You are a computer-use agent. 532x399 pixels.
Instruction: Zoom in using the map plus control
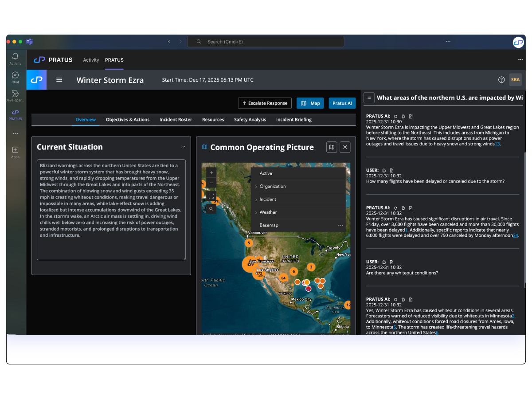[211, 172]
